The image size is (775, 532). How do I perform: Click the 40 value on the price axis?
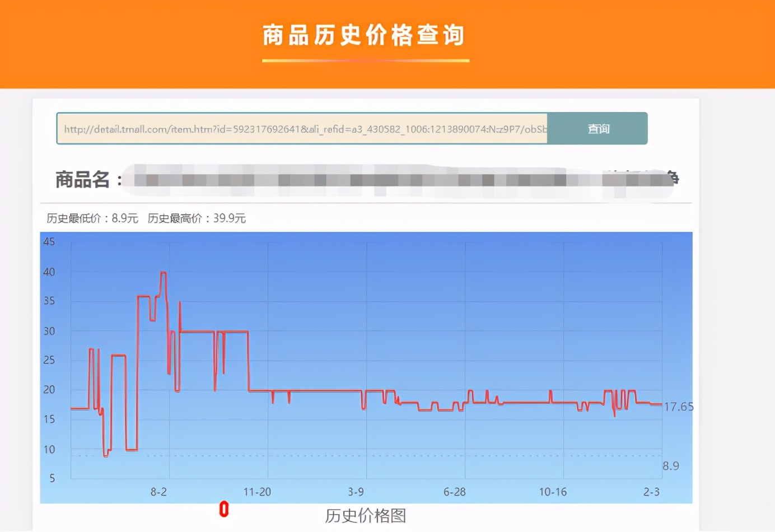point(49,272)
